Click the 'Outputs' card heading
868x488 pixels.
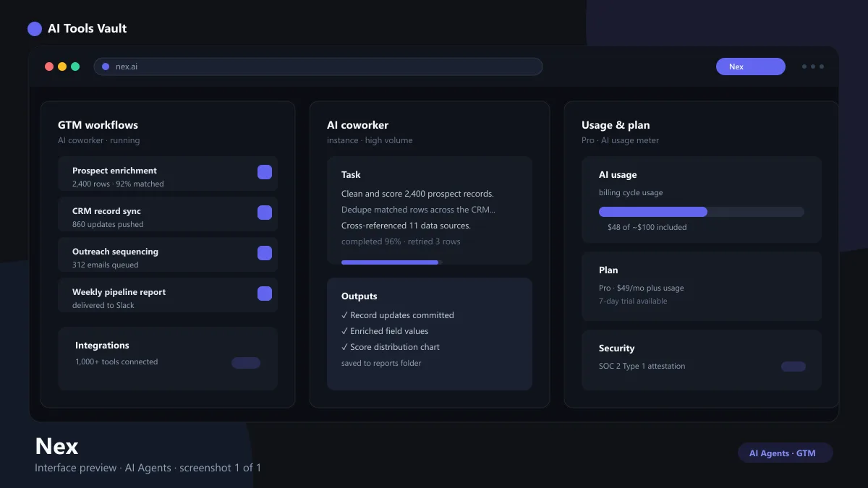tap(359, 296)
